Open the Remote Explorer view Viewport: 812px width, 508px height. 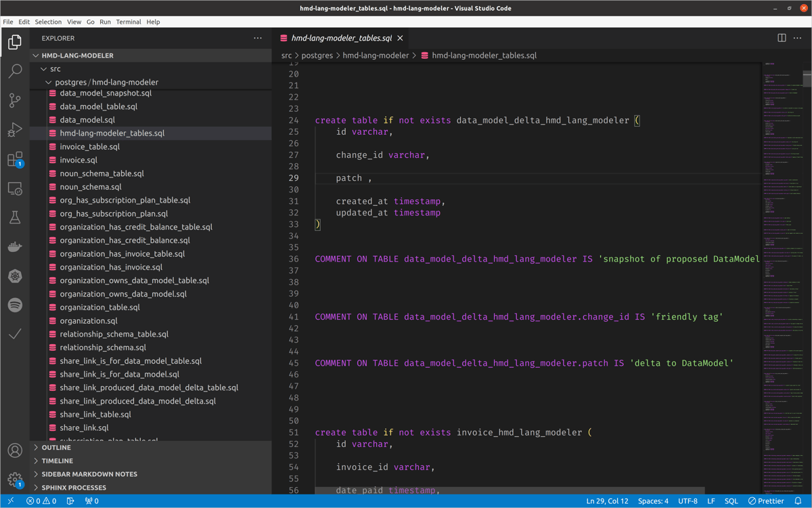coord(15,188)
